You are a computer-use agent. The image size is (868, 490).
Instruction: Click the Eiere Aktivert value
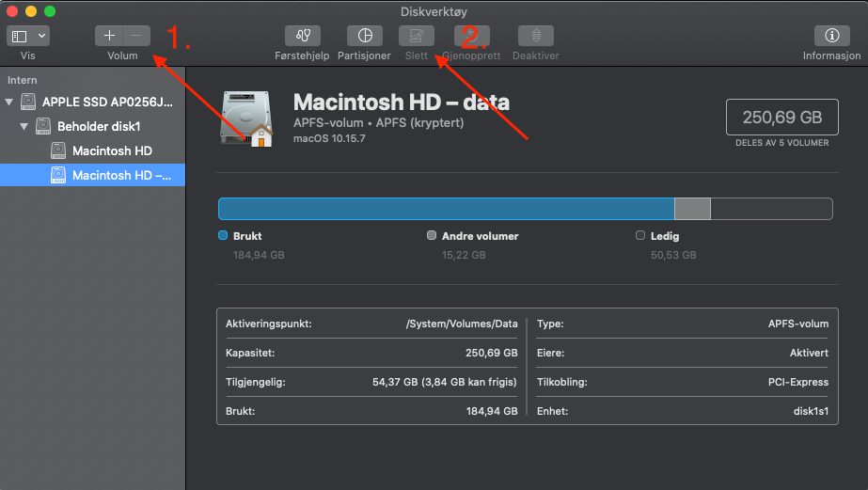coord(809,354)
